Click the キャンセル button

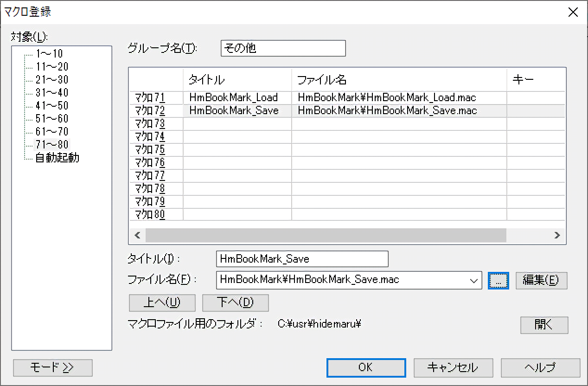(x=453, y=367)
